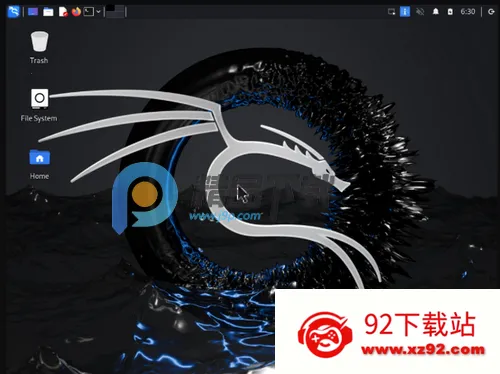This screenshot has width=500, height=374.
Task: Open the terminal emulator launcher
Action: point(88,12)
